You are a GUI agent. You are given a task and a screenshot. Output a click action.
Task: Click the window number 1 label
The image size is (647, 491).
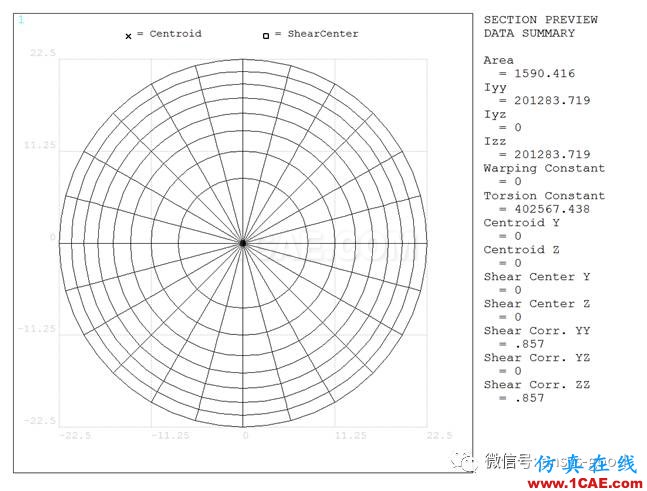tap(21, 20)
